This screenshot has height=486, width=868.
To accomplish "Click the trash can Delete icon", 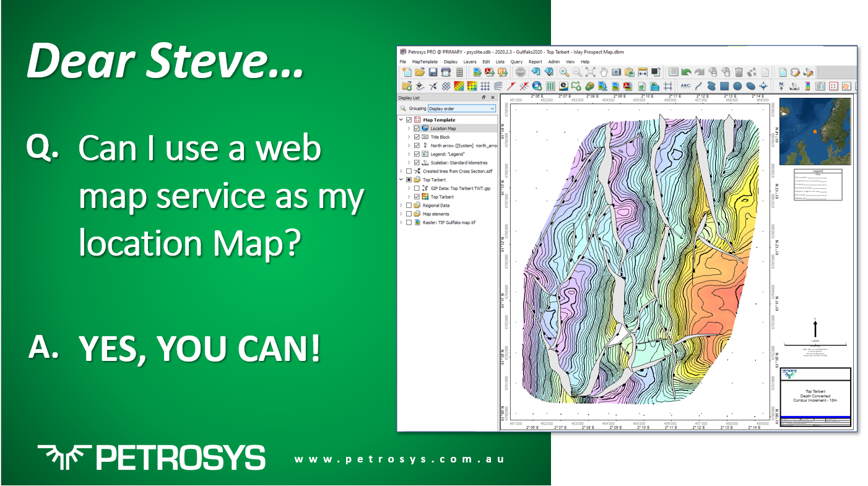I will click(x=739, y=72).
